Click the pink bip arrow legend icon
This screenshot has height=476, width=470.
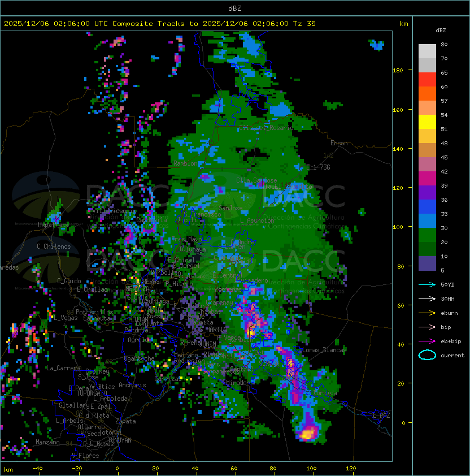tap(427, 327)
